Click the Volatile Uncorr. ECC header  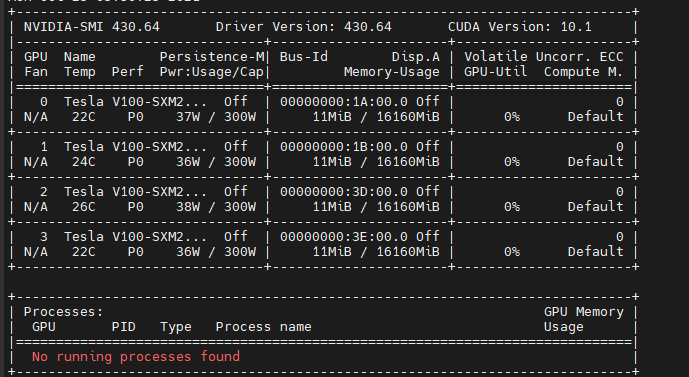pos(544,57)
